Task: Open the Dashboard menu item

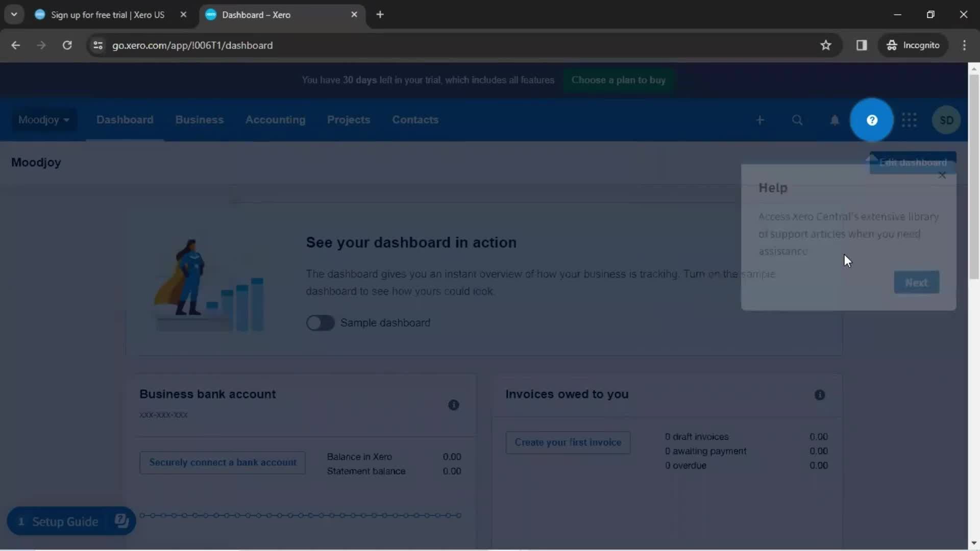Action: (125, 120)
